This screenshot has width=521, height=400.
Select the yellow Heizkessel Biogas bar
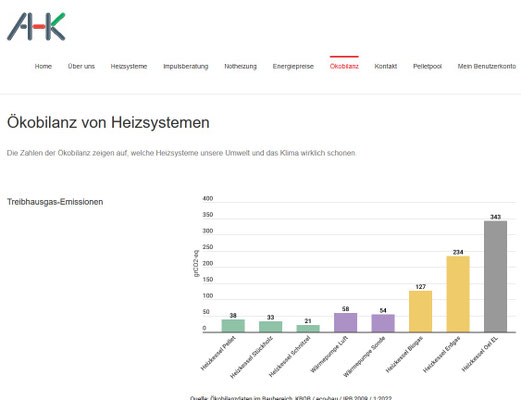(420, 311)
